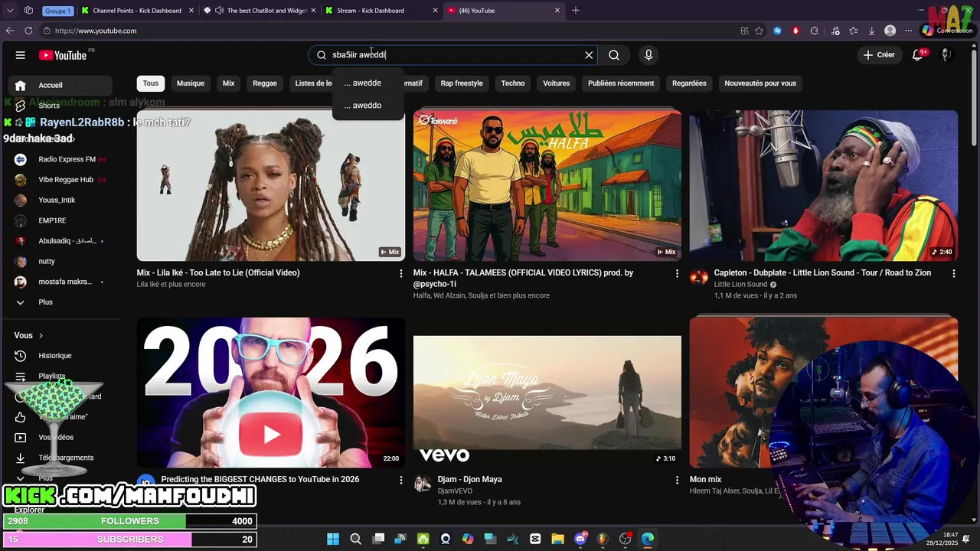Open the media control music-note icon
This screenshot has height=551, width=980.
click(835, 31)
